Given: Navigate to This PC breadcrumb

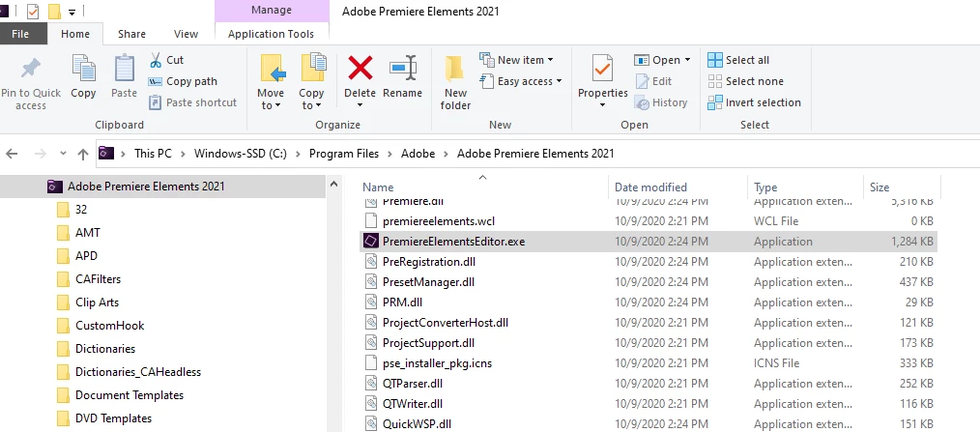Looking at the screenshot, I should tap(153, 154).
